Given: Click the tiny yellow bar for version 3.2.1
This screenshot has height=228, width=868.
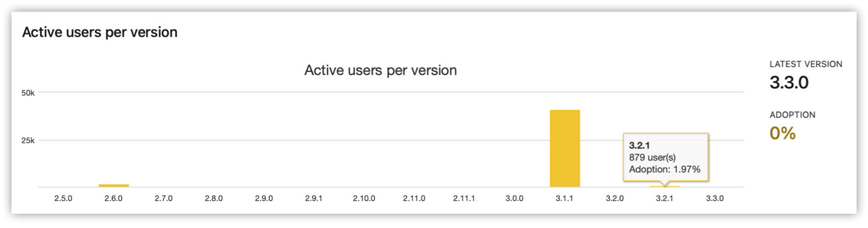Looking at the screenshot, I should pyautogui.click(x=665, y=186).
